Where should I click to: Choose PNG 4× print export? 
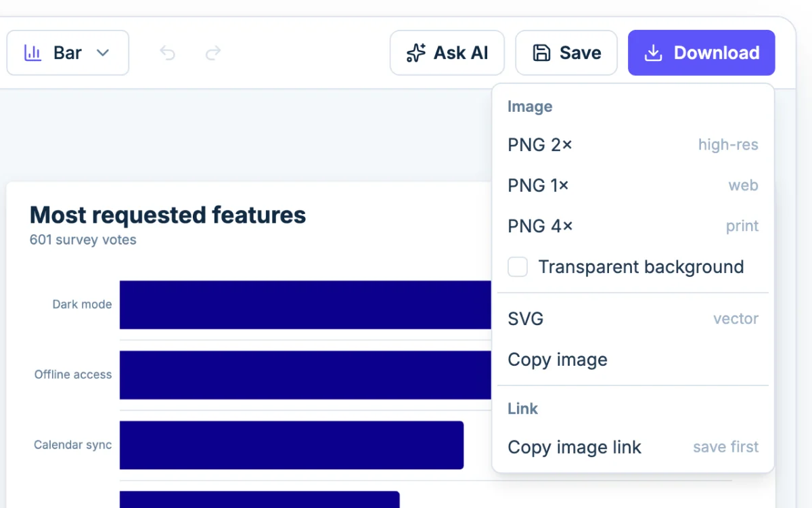633,226
